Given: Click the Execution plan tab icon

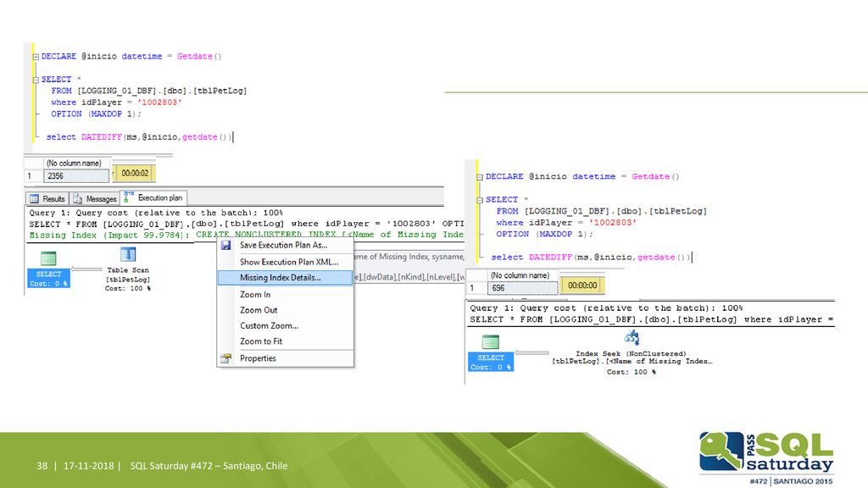Looking at the screenshot, I should tap(129, 197).
